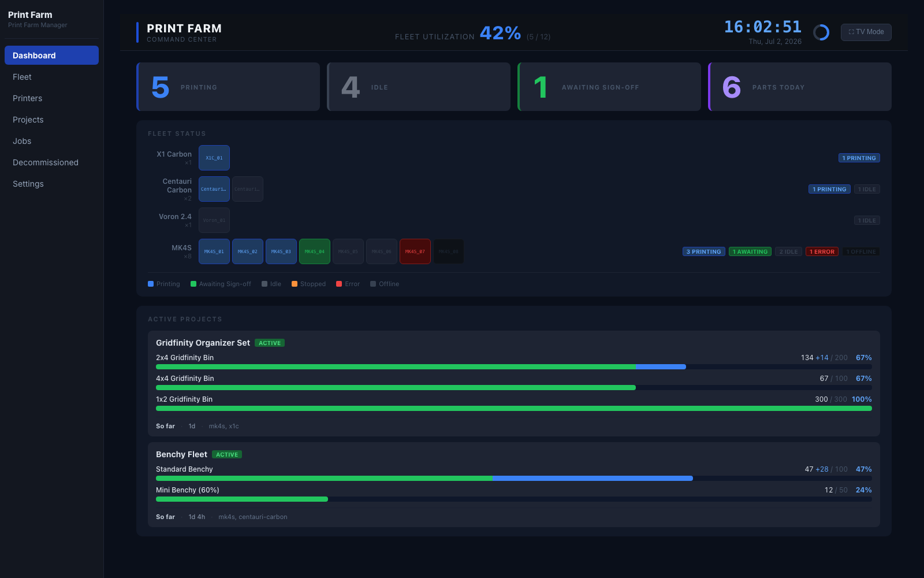Open the idle MK4S_05 tile
The width and height of the screenshot is (924, 578).
[348, 251]
